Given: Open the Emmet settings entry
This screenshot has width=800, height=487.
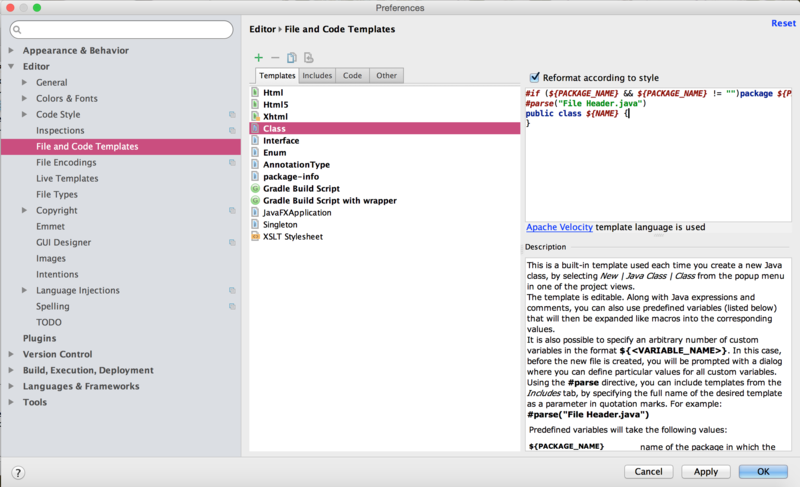Looking at the screenshot, I should point(50,226).
